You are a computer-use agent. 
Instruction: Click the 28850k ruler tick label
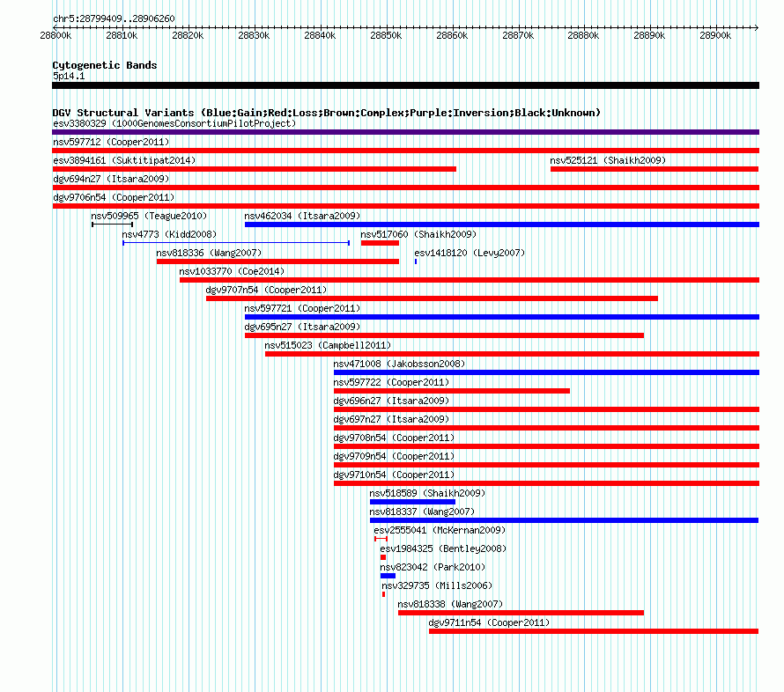(386, 35)
